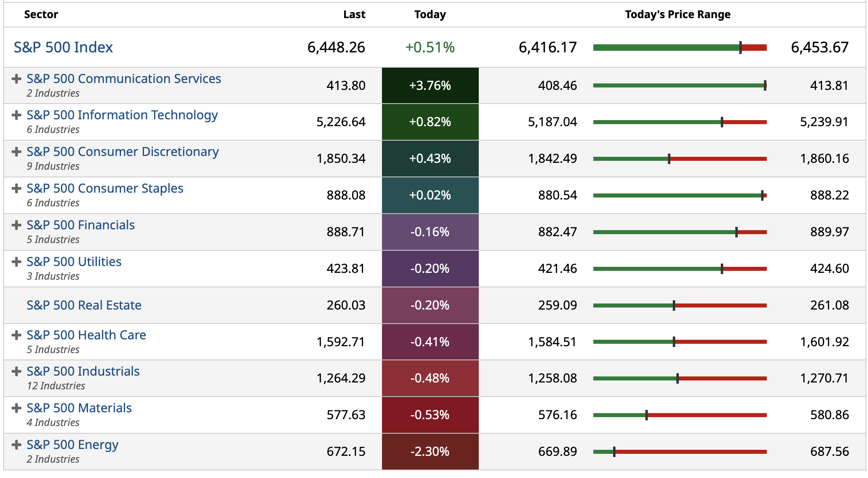Sort by the Today column header

click(x=430, y=15)
